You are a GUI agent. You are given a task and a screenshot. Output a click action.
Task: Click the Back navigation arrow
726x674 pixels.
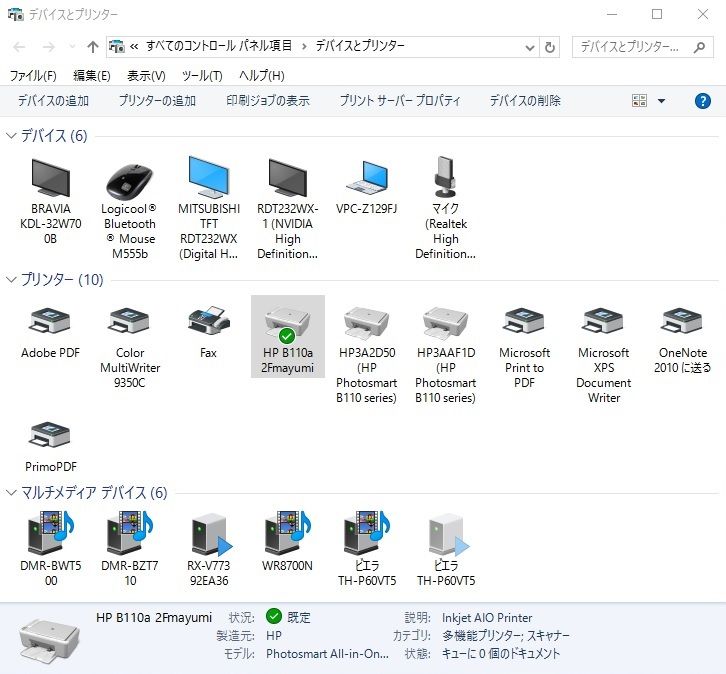click(x=19, y=47)
